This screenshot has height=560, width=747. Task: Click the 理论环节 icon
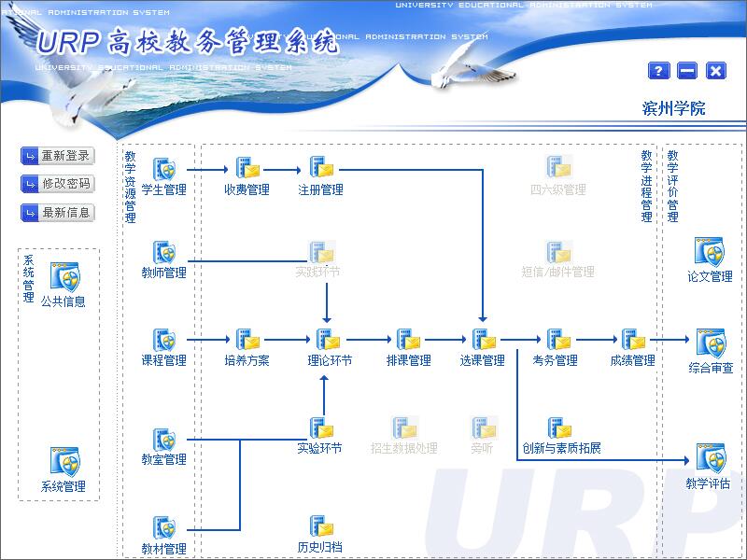[329, 341]
